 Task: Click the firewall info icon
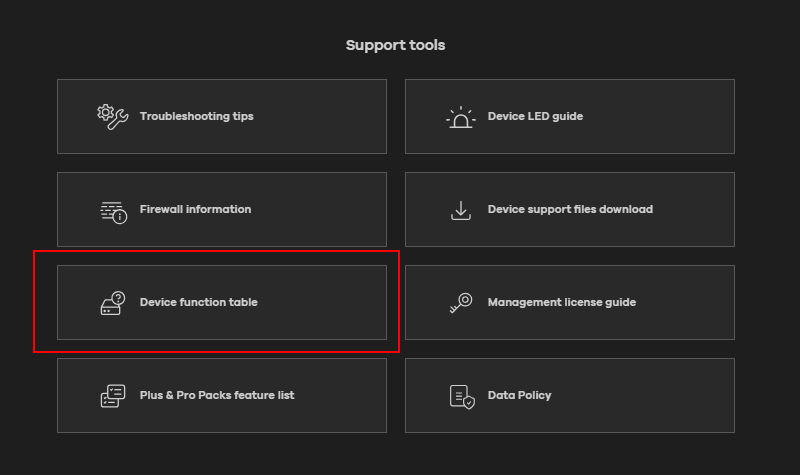click(113, 210)
